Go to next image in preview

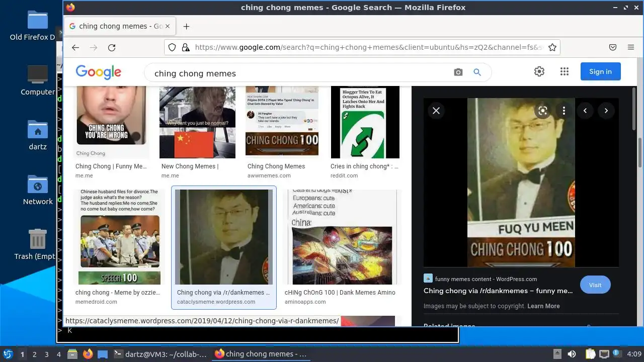606,111
